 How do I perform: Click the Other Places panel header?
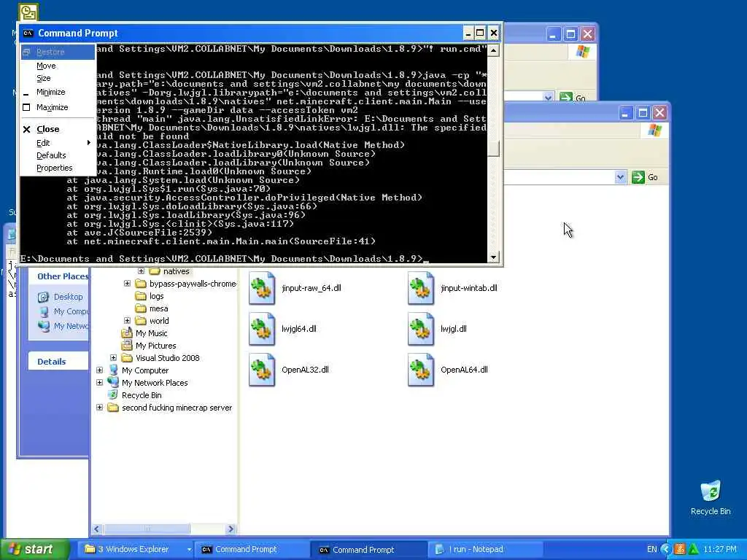pyautogui.click(x=59, y=276)
